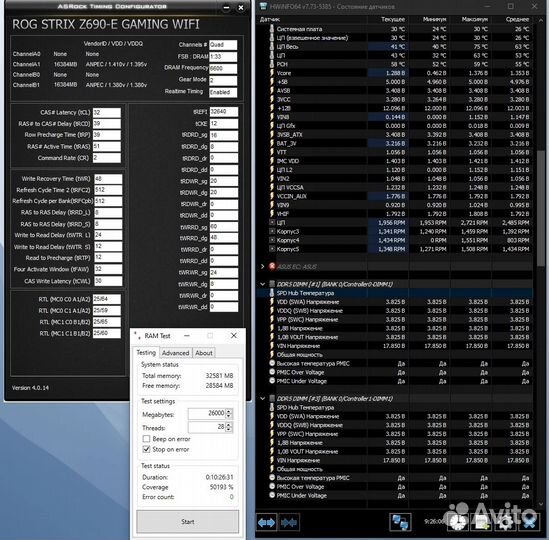The height and width of the screenshot is (540, 549).
Task: Click the HWiNFO64 title bar app icon
Action: coord(263,6)
